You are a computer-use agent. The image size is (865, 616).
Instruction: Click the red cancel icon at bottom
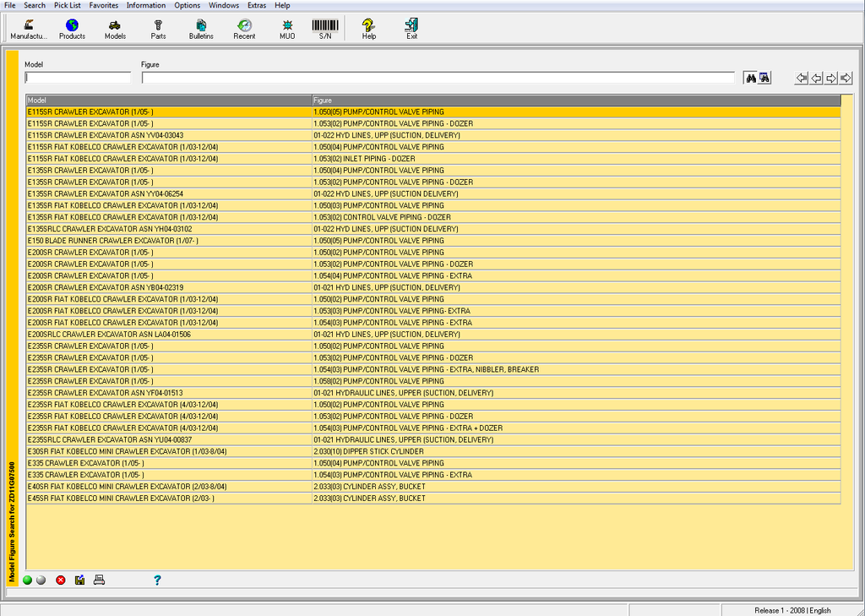[61, 580]
